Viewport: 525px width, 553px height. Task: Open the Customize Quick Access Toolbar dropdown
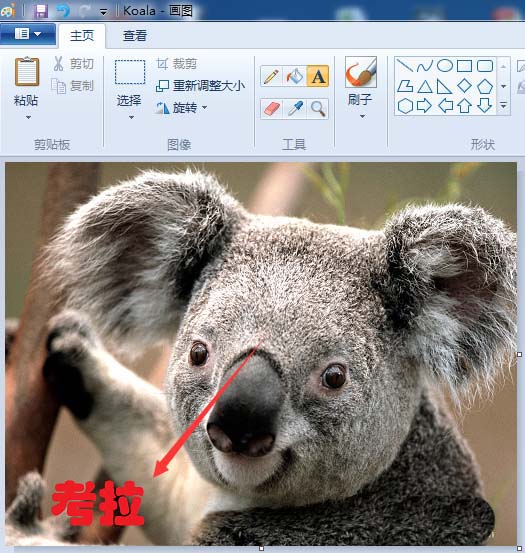(x=103, y=12)
